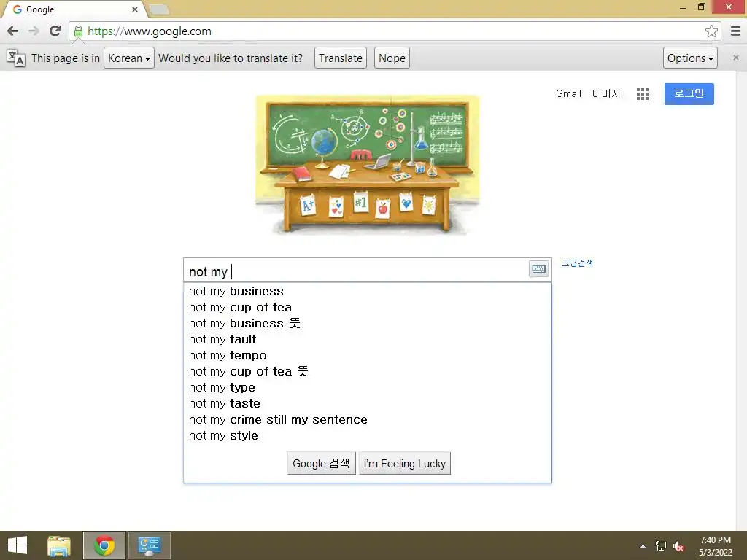Select suggestion "not my fault"
Image resolution: width=747 pixels, height=560 pixels.
pos(368,339)
